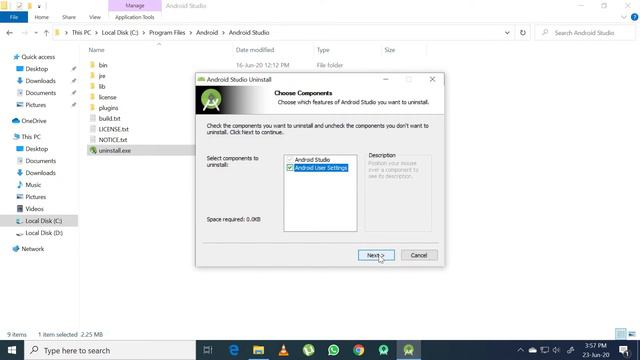This screenshot has width=640, height=360.
Task: Select Local Disk (C:) in the breadcrumb
Action: [120, 33]
